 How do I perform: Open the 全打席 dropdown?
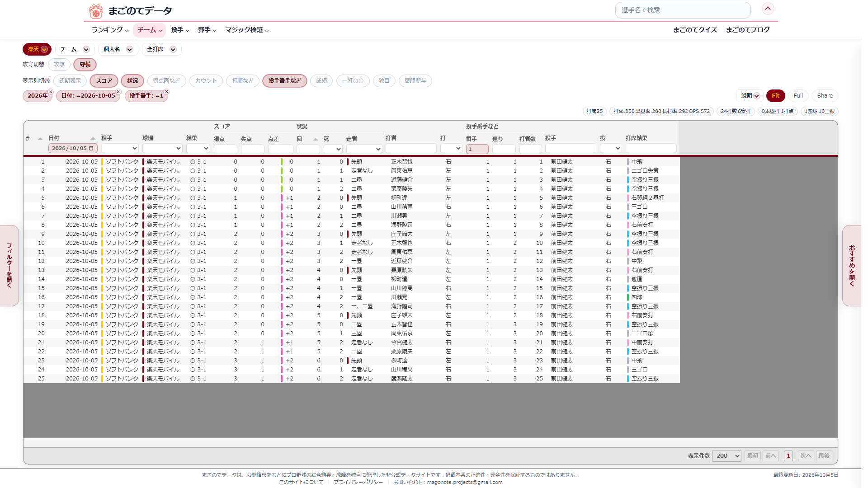click(162, 49)
